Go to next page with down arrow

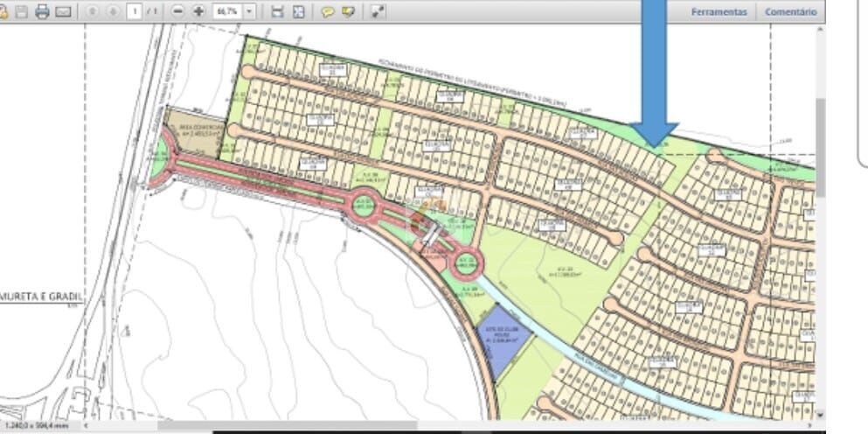[x=113, y=11]
